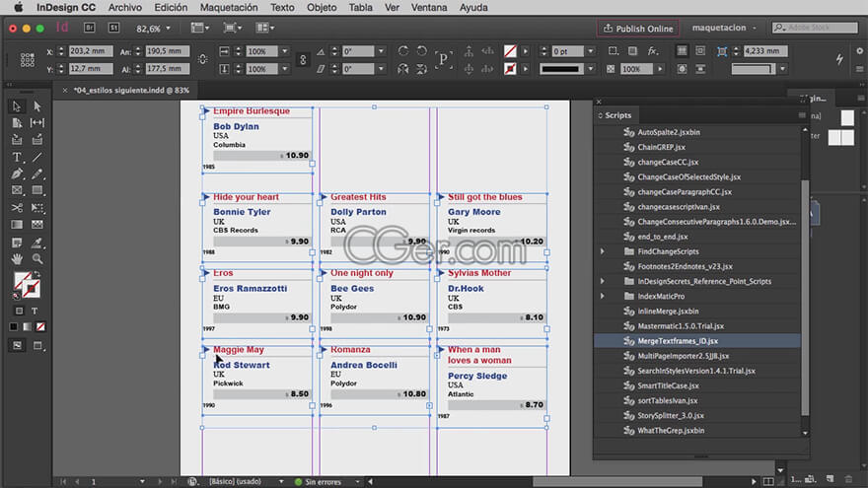Choose the Gap tool
This screenshot has width=868, height=488.
click(37, 123)
